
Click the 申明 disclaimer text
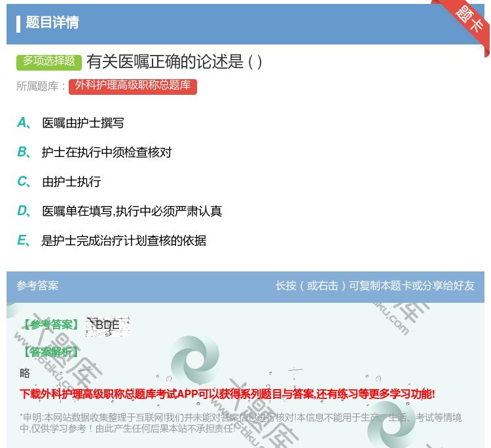point(240,423)
